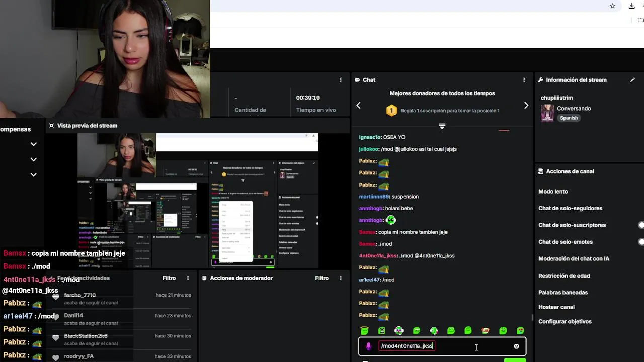
Task: Click the Conversando category thumbnail
Action: (x=547, y=113)
